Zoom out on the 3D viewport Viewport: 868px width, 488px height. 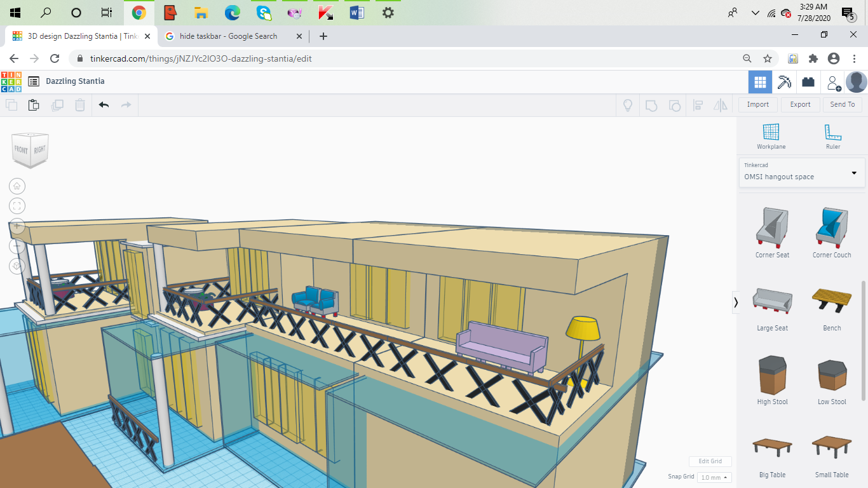point(17,246)
